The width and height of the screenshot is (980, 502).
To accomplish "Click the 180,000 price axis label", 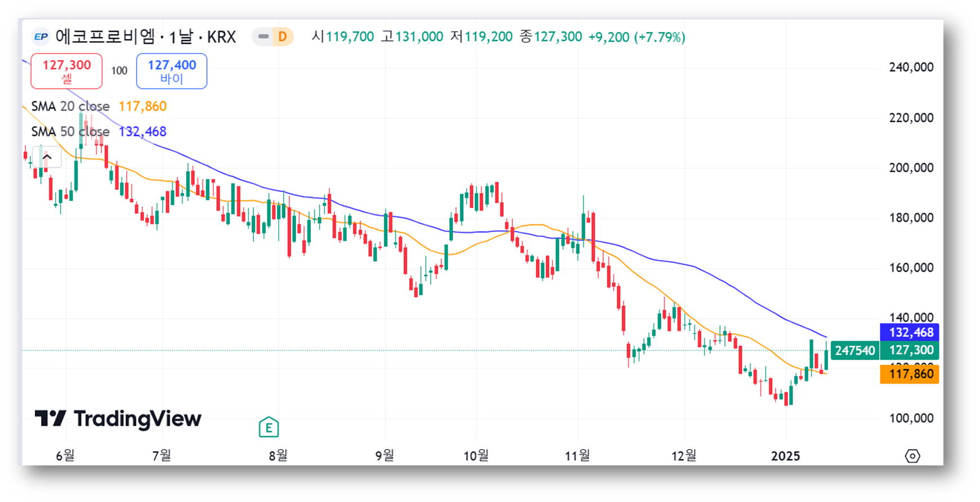I will 911,218.
